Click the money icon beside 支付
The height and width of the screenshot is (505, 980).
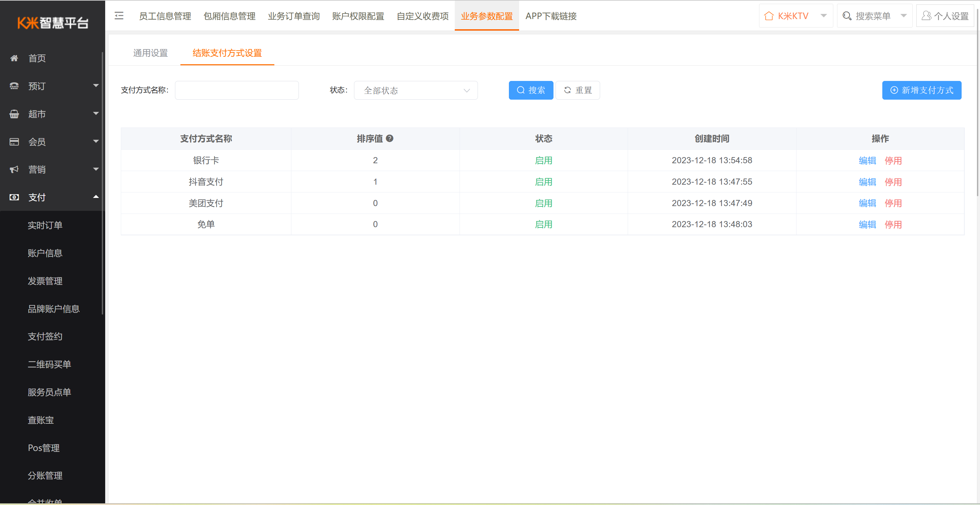click(x=14, y=197)
